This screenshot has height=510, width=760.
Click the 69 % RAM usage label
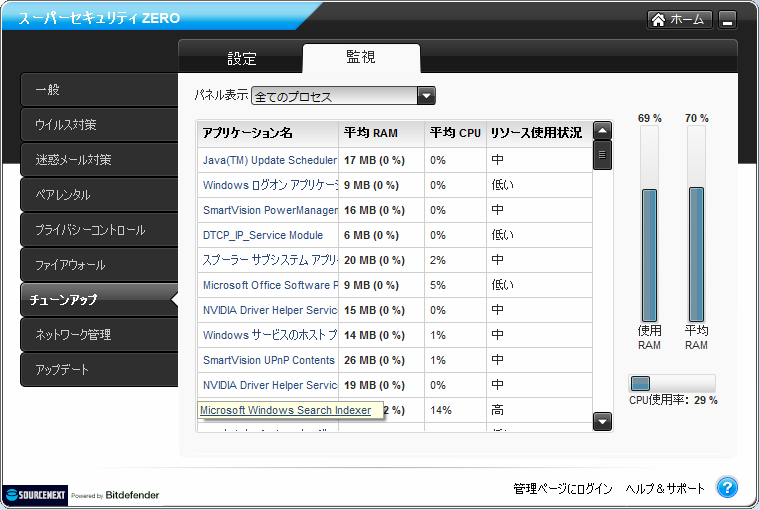point(649,118)
